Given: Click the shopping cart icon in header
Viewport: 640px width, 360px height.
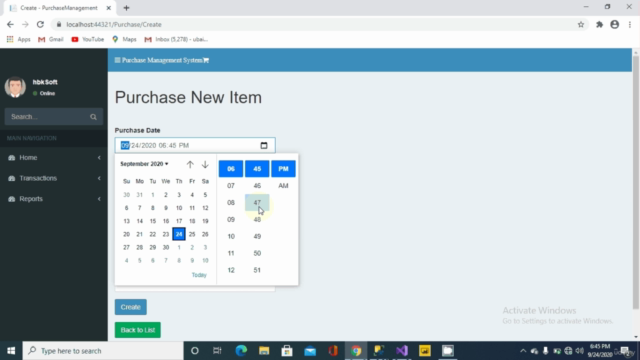Looking at the screenshot, I should (206, 60).
